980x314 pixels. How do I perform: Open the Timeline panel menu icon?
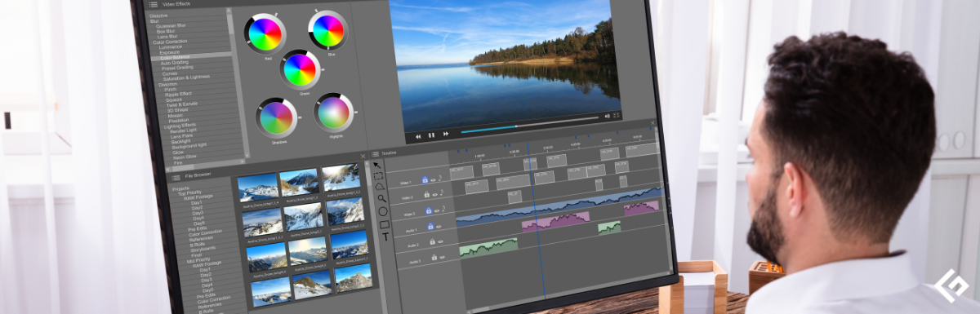[x=375, y=153]
